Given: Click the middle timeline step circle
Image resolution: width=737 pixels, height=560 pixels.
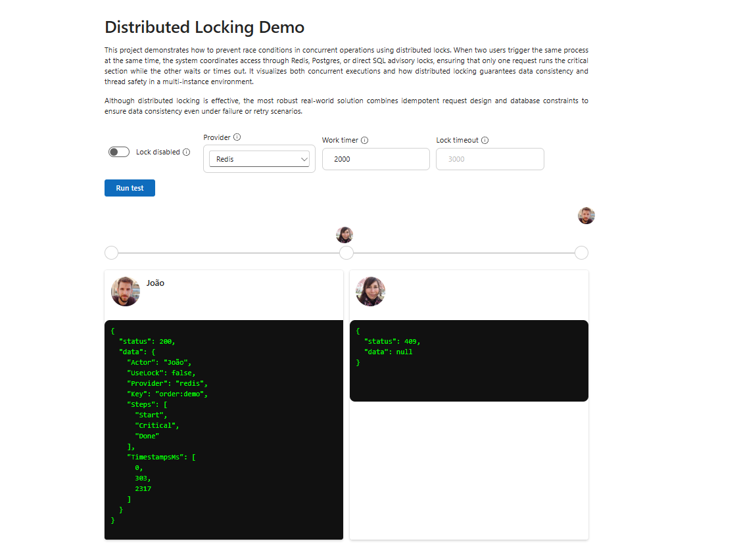Looking at the screenshot, I should coord(346,253).
